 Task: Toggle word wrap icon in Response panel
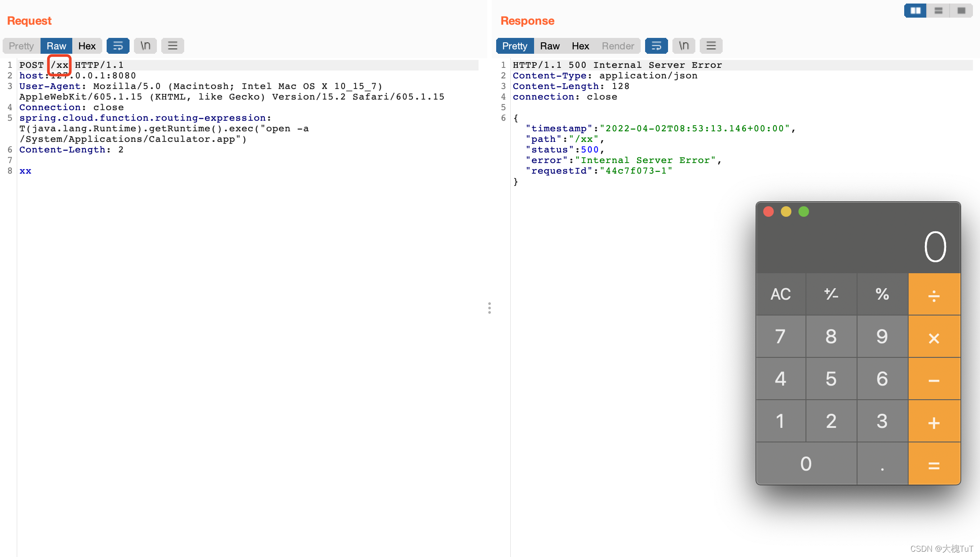(656, 46)
